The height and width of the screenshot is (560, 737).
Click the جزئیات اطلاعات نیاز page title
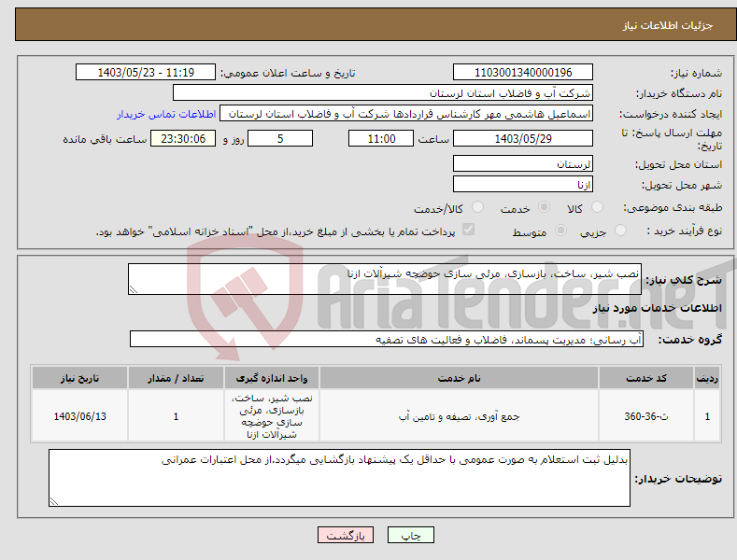[668, 25]
